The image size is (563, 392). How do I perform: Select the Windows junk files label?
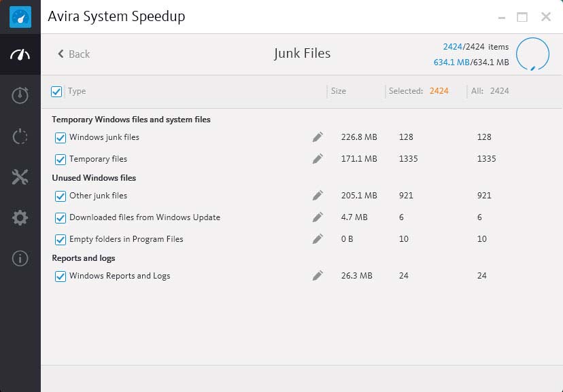click(104, 137)
